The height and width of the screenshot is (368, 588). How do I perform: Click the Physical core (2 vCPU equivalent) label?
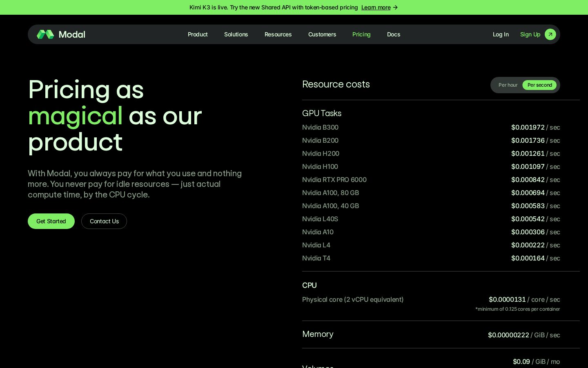point(353,299)
